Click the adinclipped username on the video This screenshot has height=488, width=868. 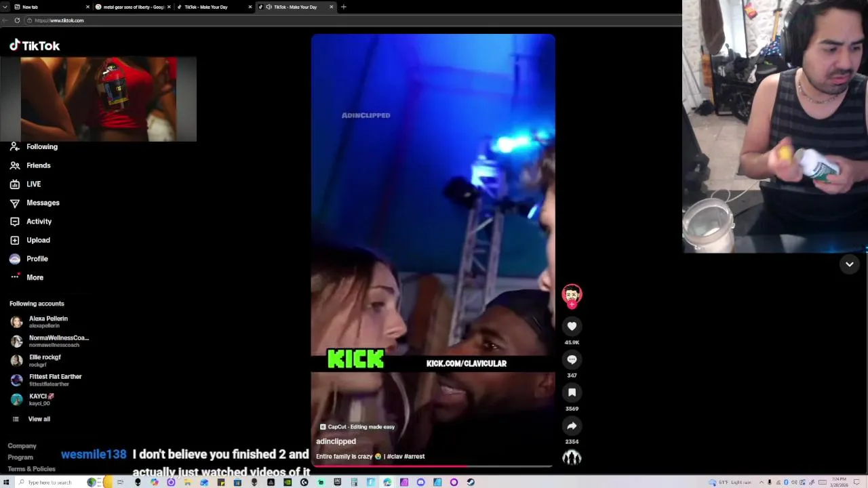(336, 441)
